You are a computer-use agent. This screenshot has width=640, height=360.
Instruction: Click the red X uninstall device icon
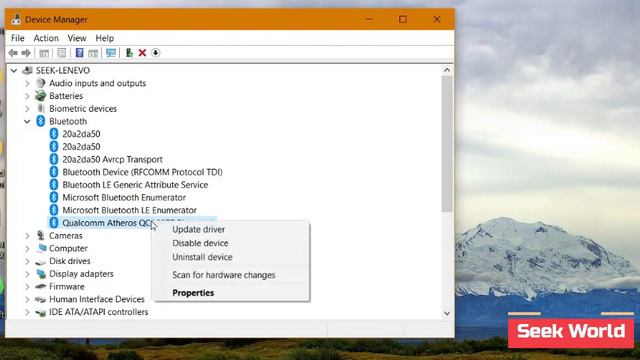tap(142, 53)
